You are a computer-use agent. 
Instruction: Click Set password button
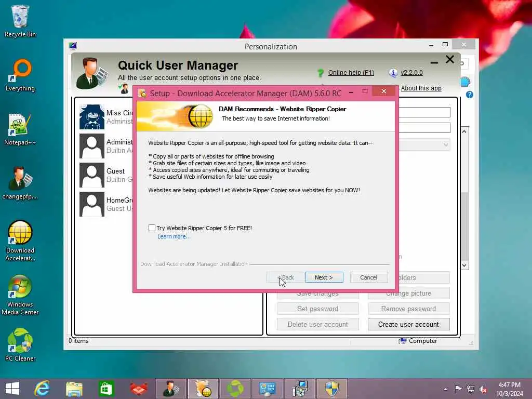point(317,309)
